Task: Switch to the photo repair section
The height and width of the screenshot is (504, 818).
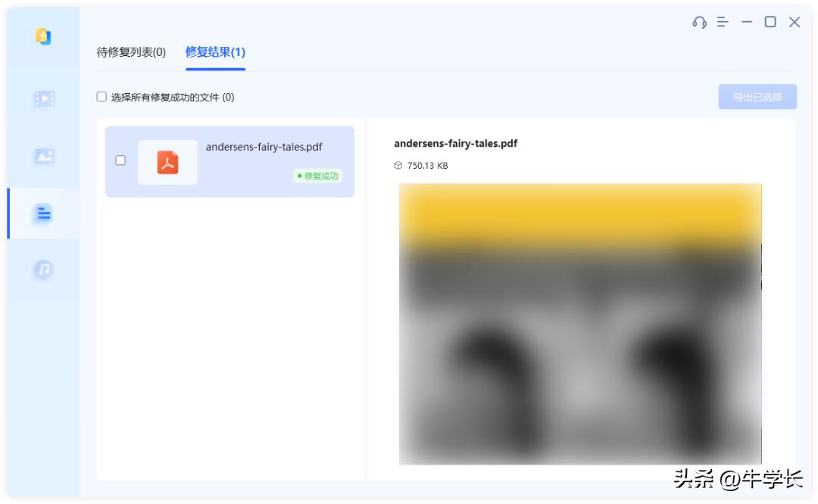Action: pos(43,156)
